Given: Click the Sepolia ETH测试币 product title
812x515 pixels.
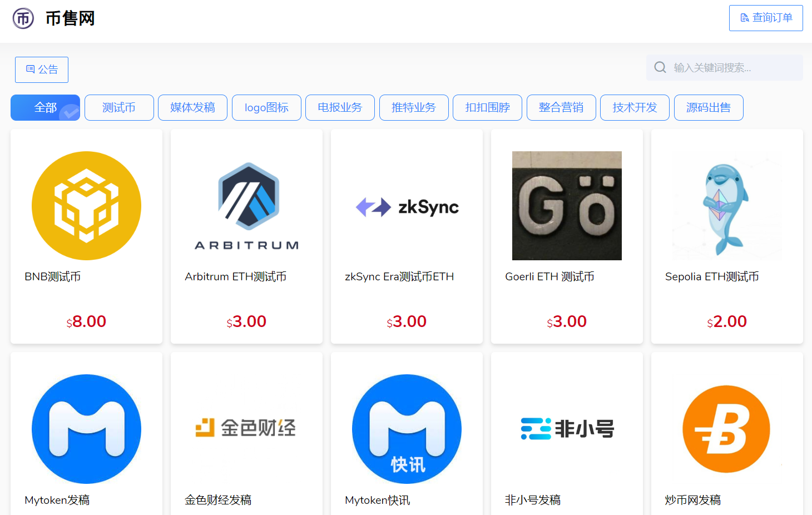Looking at the screenshot, I should 712,276.
